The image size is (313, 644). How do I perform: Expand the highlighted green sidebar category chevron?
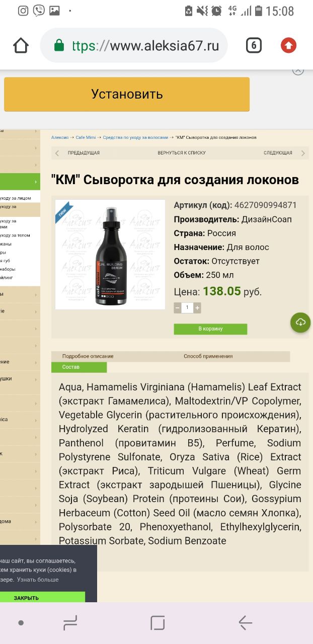(x=36, y=182)
